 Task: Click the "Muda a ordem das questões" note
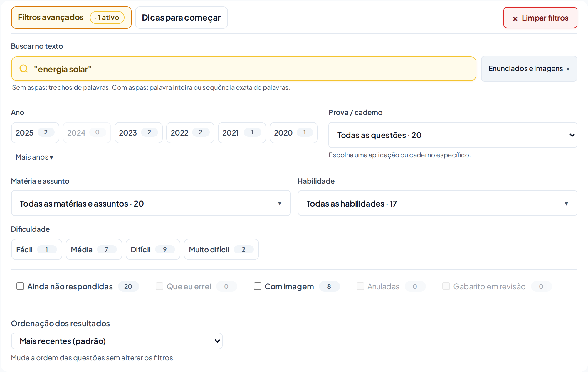click(x=58, y=358)
